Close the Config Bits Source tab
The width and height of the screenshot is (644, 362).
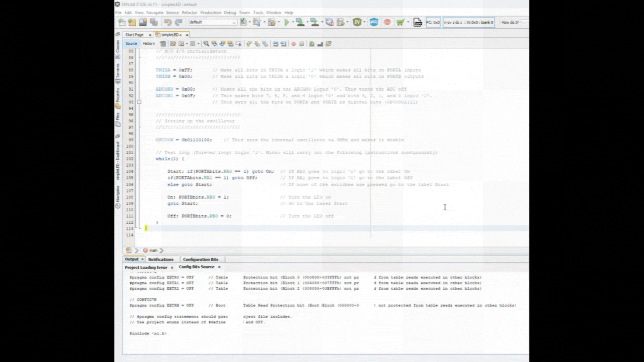tap(219, 267)
